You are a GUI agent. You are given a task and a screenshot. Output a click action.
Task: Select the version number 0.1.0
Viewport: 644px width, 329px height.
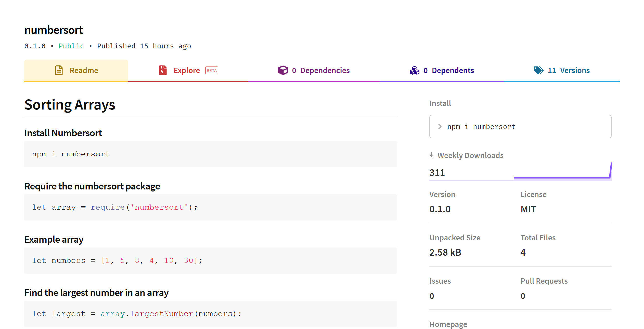[440, 209]
